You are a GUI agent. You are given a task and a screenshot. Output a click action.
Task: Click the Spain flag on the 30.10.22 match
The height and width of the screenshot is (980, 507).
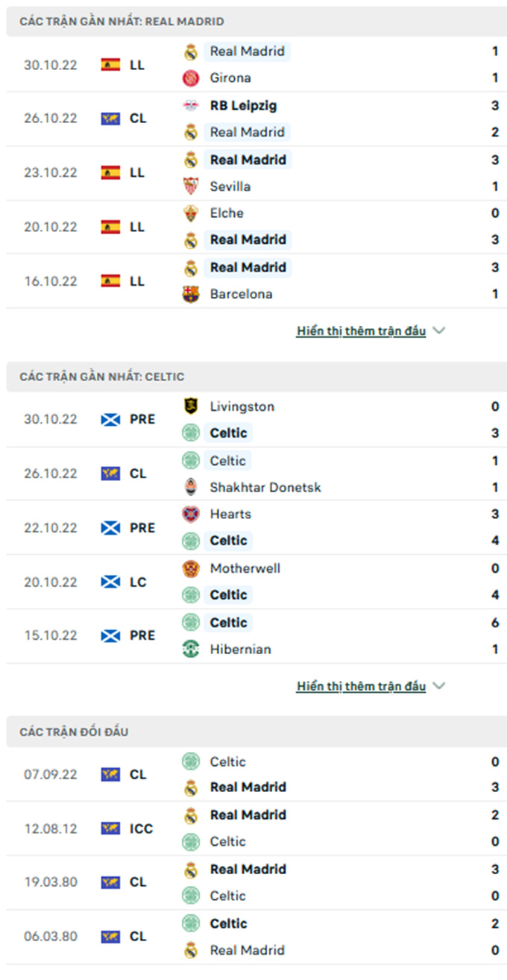(x=110, y=65)
